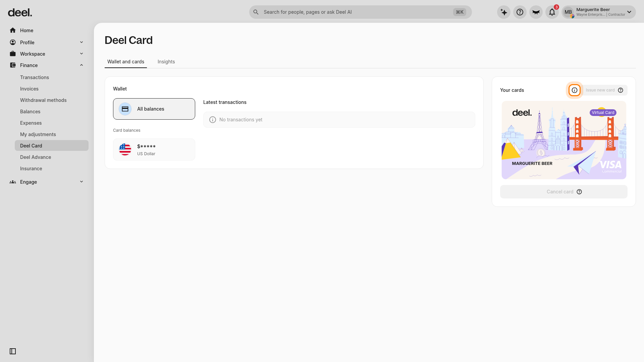Click the Latest transactions heading
Screen dimensions: 644x362
tap(225, 102)
